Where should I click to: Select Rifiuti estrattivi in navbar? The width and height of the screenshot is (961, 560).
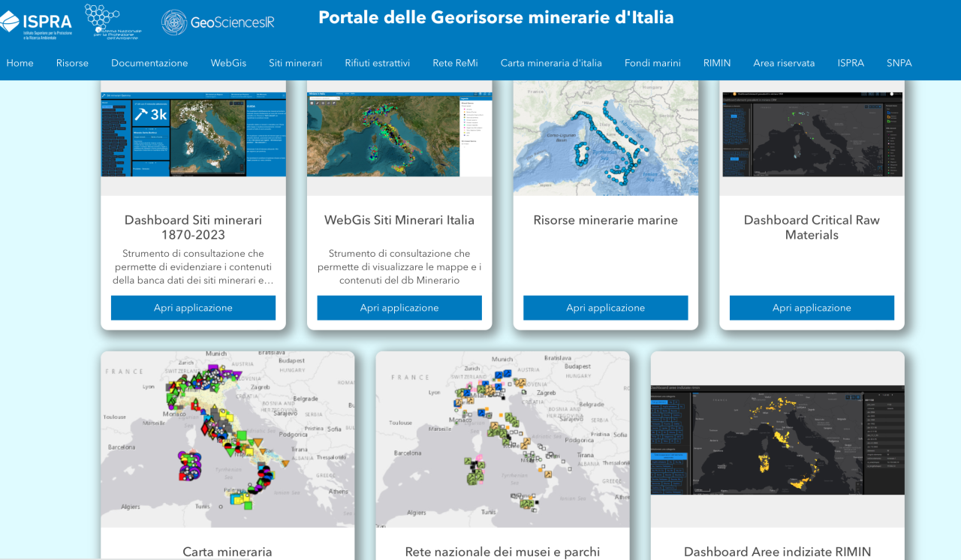pyautogui.click(x=377, y=63)
